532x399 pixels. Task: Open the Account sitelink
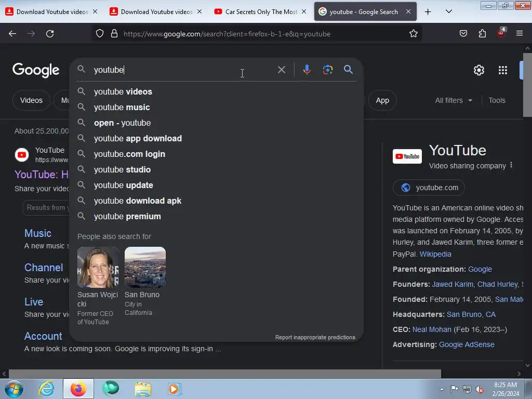click(43, 336)
